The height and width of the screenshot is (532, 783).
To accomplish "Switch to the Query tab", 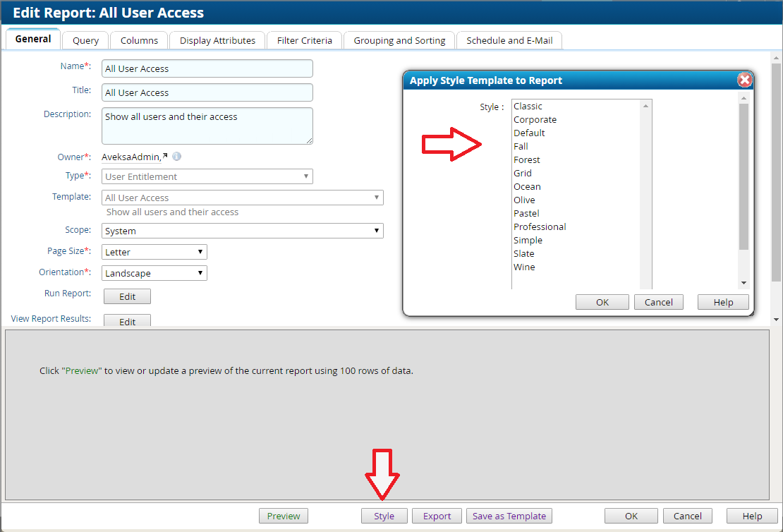I will tap(85, 40).
